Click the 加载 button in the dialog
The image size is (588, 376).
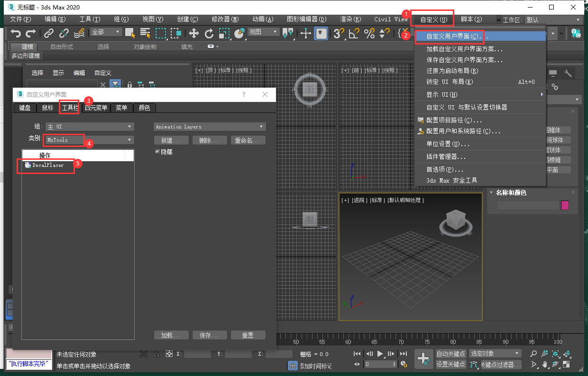click(x=171, y=335)
